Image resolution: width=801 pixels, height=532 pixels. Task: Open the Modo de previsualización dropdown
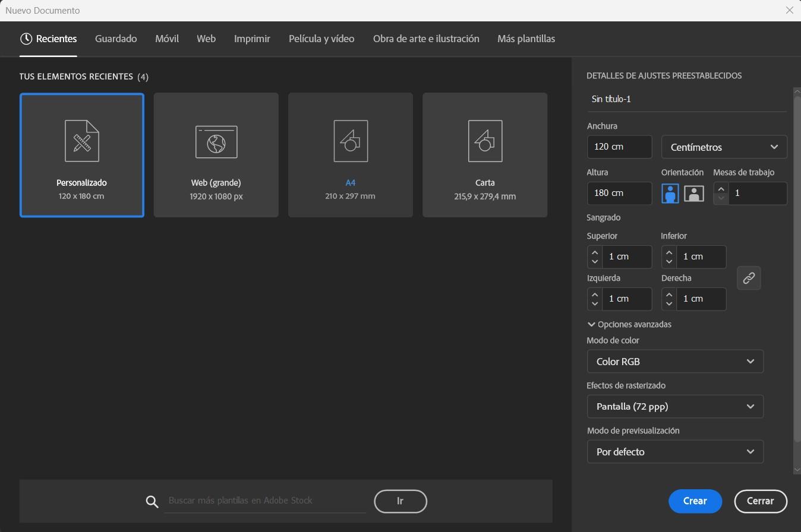675,451
